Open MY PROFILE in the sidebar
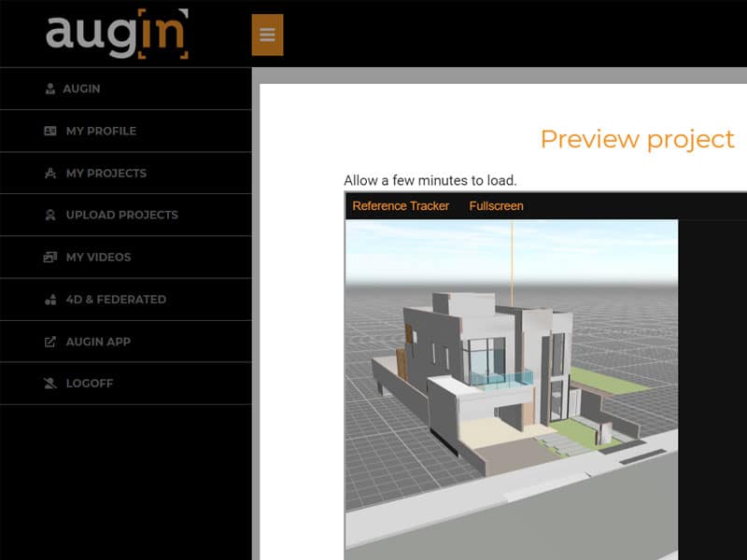 tap(126, 131)
